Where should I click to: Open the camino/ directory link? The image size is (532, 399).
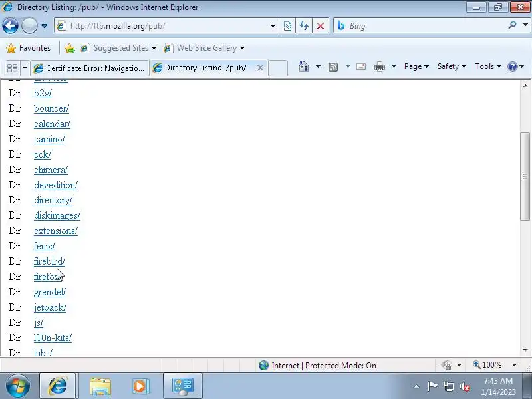pos(49,139)
